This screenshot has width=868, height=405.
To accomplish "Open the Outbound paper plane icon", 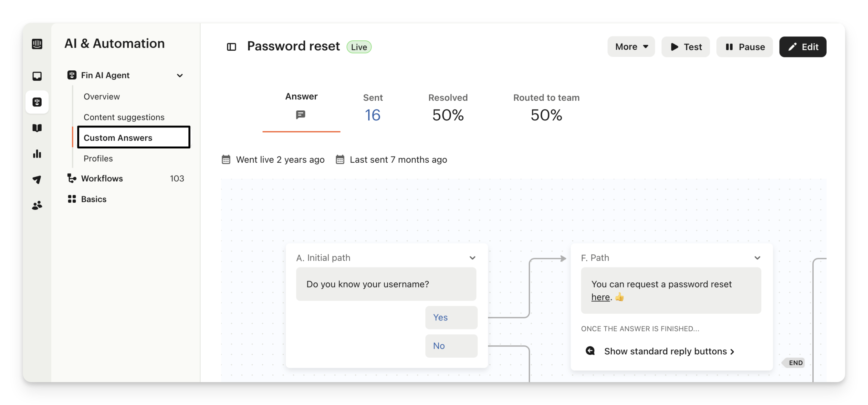I will 37,179.
